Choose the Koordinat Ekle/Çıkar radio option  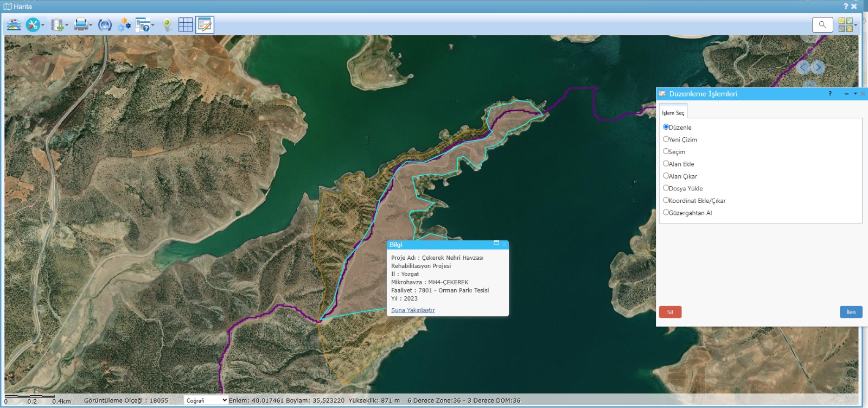coord(666,200)
